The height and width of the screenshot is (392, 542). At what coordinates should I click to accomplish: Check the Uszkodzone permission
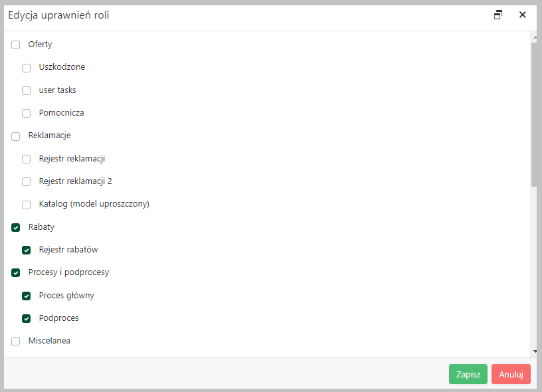coord(27,68)
